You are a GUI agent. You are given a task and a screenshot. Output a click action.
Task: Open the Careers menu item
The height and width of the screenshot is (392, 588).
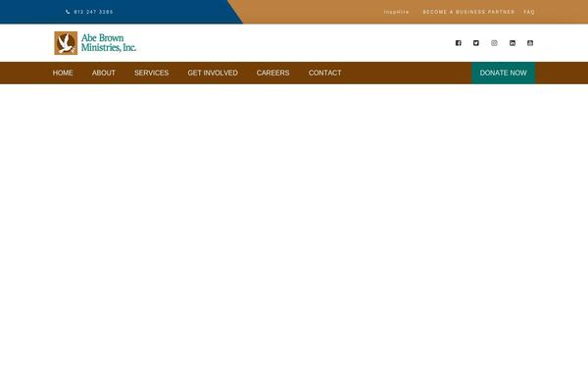tap(273, 73)
